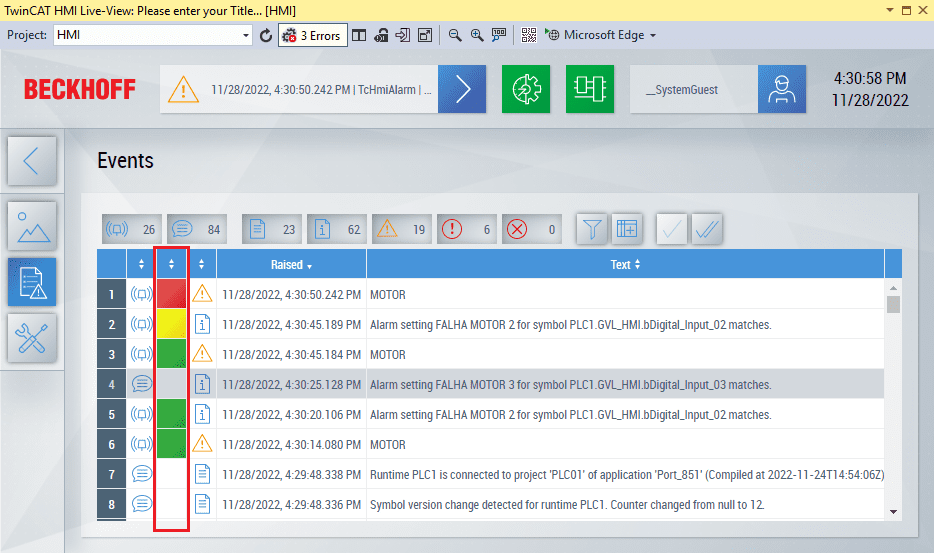Toggle info severity filter showing 62
This screenshot has width=934, height=553.
[x=337, y=229]
